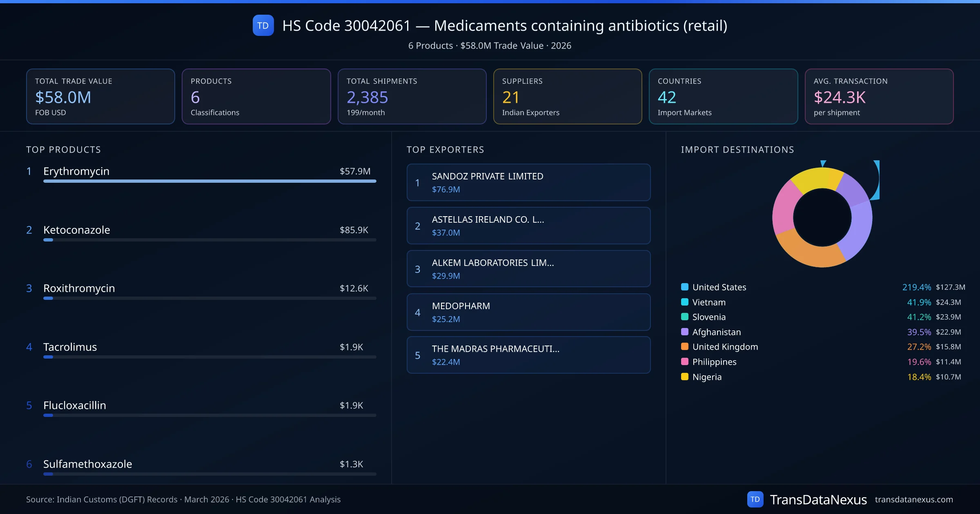The height and width of the screenshot is (514, 980).
Task: Select Sulfamethoxazole in Top Products list
Action: click(x=87, y=464)
